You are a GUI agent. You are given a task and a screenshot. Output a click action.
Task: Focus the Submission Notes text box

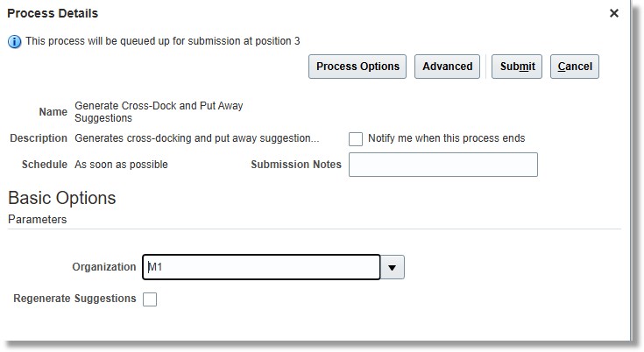tap(443, 165)
